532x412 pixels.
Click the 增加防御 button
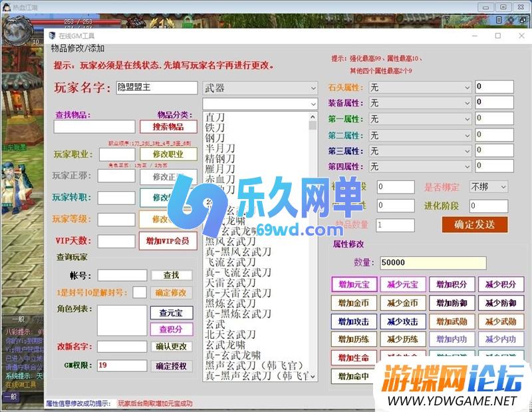point(452,303)
